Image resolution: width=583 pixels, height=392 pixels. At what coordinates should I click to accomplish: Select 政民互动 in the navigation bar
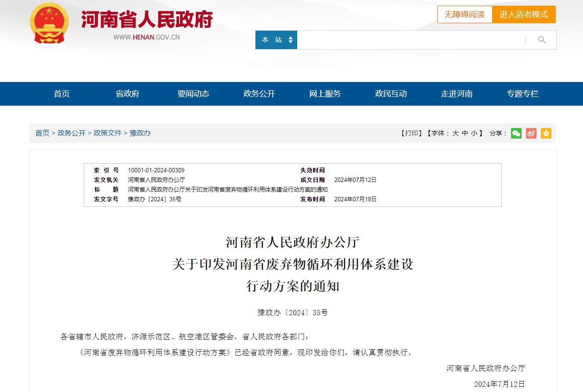point(391,93)
